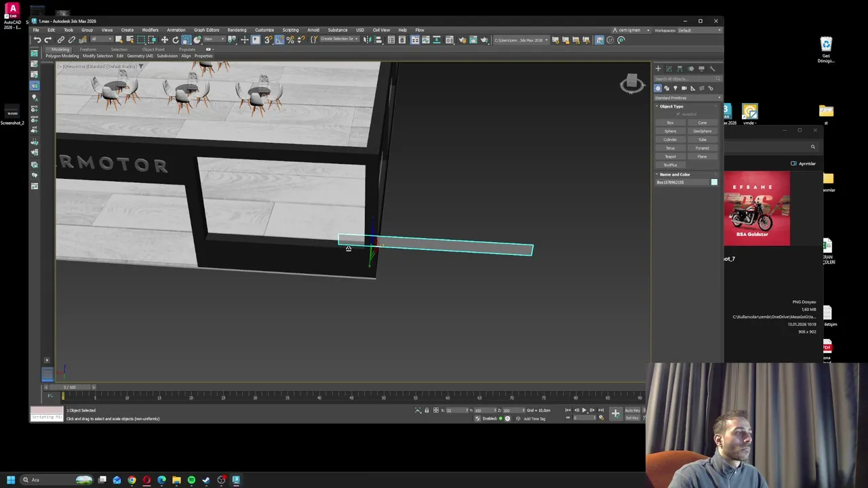Click the TextPlus button
The height and width of the screenshot is (488, 868).
point(670,165)
